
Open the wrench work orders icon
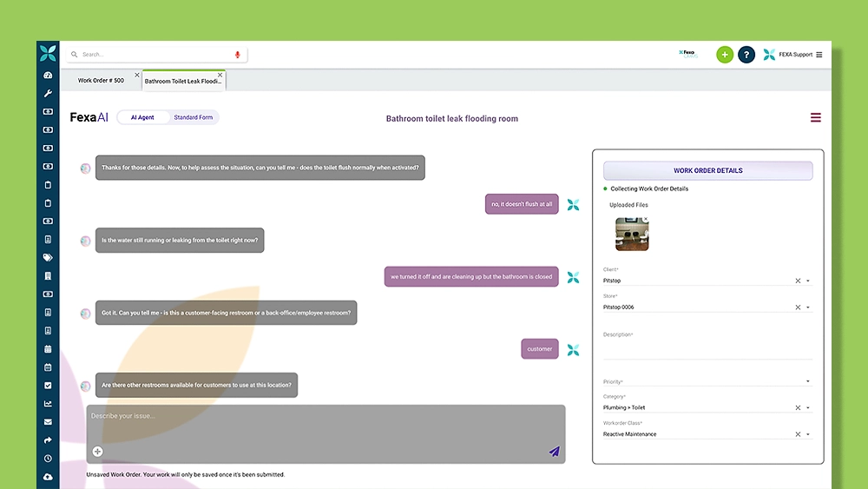click(48, 93)
